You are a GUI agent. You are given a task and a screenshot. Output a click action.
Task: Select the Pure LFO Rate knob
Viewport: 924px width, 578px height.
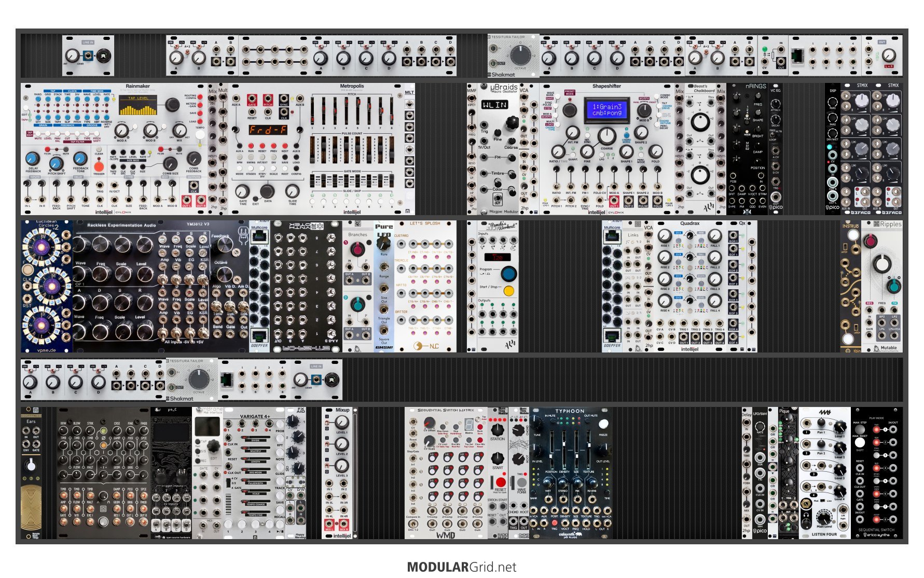(x=383, y=243)
